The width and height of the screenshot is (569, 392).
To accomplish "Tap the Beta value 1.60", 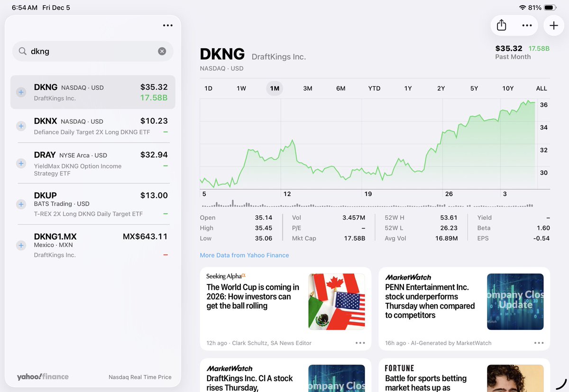I will click(x=543, y=228).
